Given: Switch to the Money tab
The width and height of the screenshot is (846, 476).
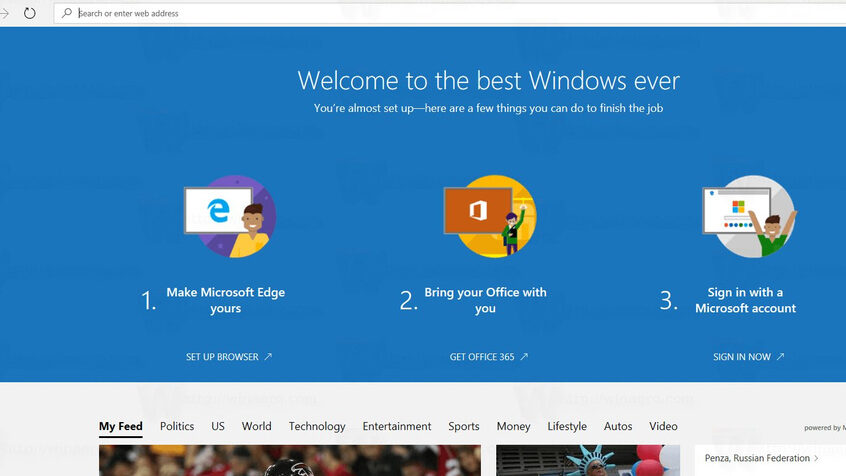Looking at the screenshot, I should click(x=513, y=426).
